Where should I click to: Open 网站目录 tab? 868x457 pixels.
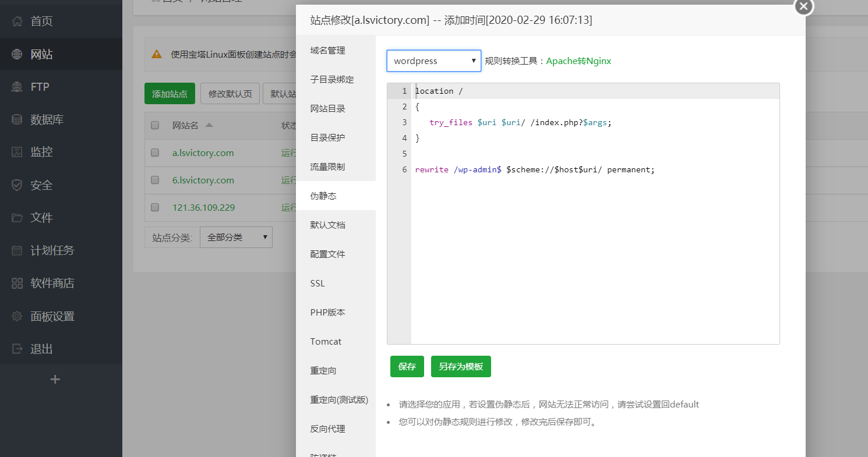point(336,109)
